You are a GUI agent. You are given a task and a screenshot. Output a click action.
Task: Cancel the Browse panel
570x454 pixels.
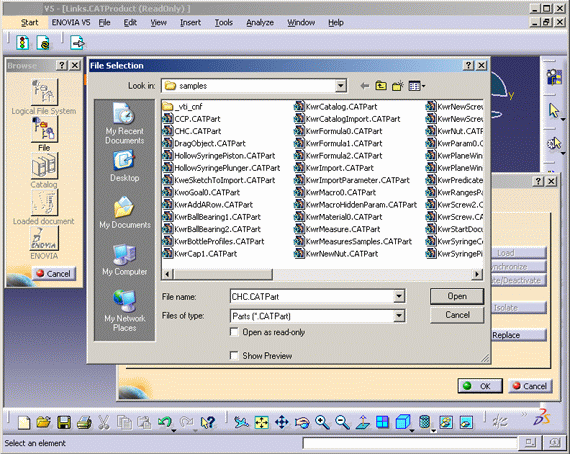click(54, 273)
